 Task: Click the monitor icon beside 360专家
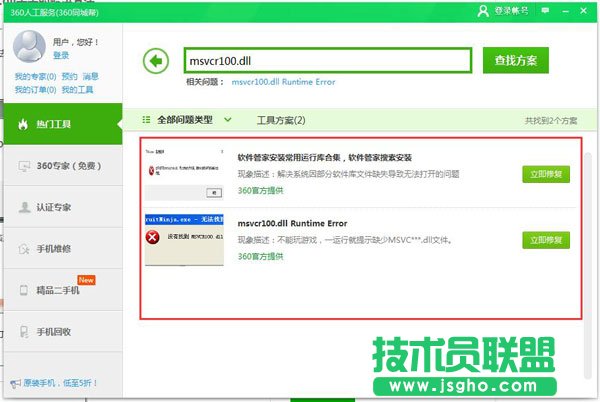click(24, 166)
